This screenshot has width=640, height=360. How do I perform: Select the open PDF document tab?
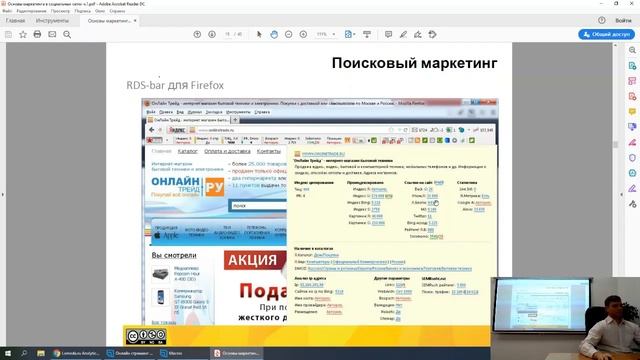tap(109, 20)
